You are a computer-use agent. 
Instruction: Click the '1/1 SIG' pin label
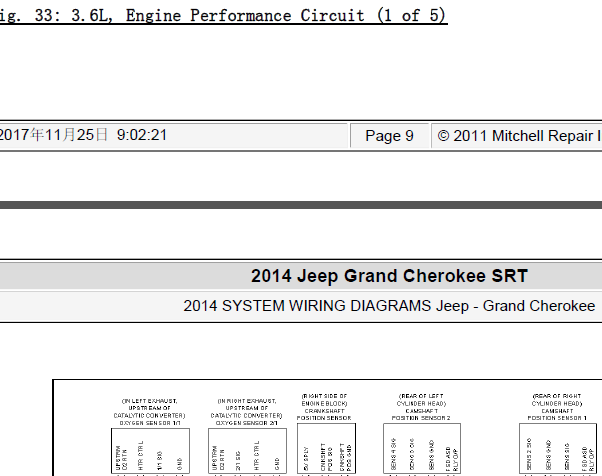160,461
